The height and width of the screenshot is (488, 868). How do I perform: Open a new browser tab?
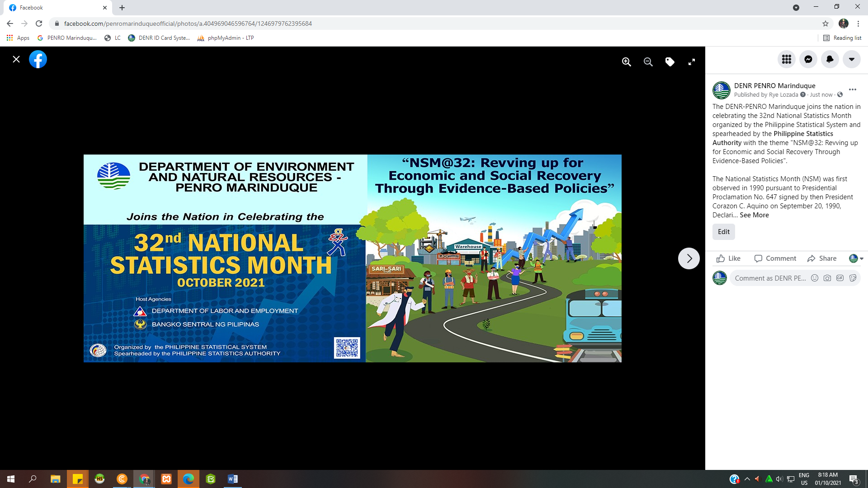click(x=122, y=8)
